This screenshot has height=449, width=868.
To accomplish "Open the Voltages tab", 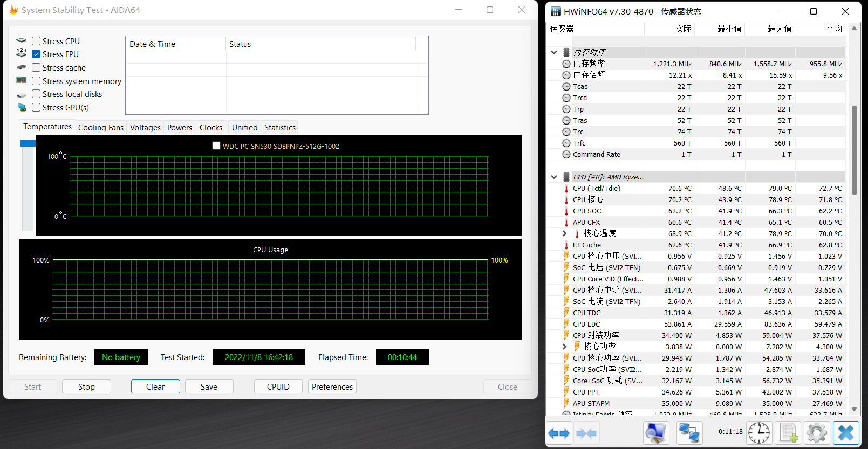I will click(x=145, y=128).
